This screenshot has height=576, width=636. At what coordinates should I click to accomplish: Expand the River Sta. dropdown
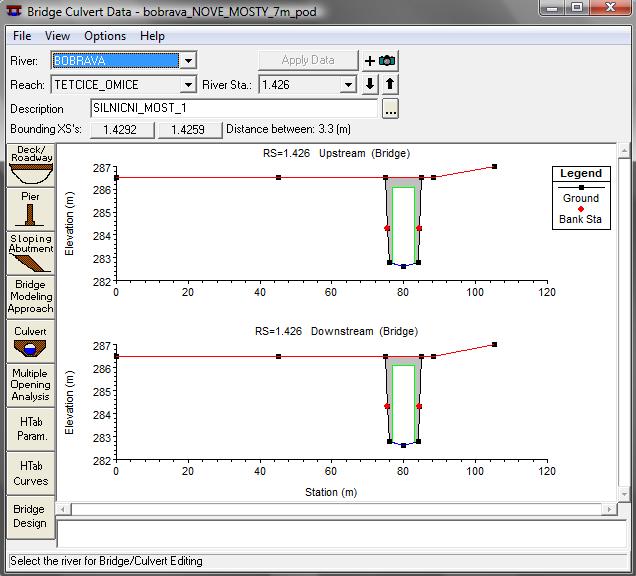click(348, 85)
